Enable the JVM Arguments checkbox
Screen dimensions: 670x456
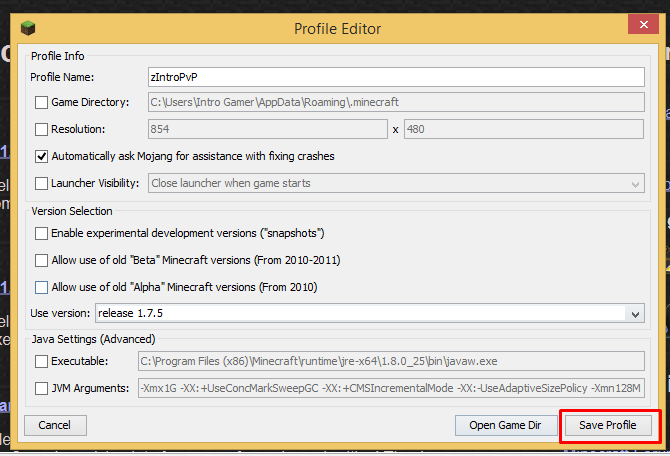coord(41,388)
